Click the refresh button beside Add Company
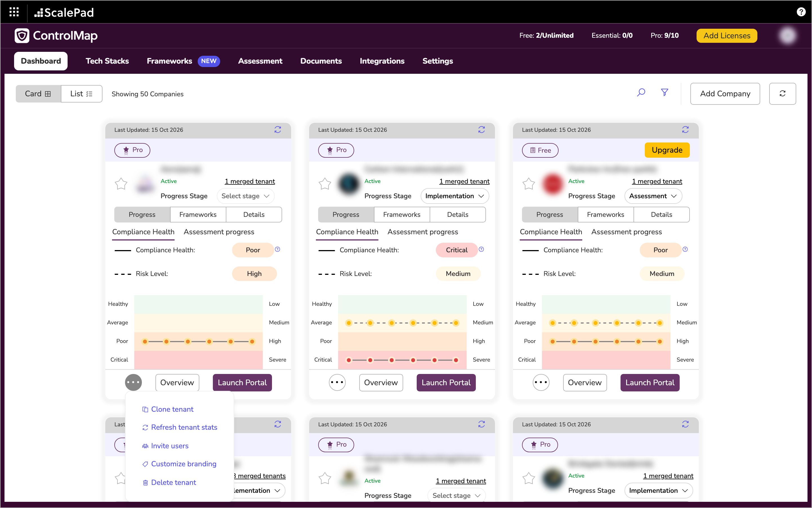 click(782, 94)
